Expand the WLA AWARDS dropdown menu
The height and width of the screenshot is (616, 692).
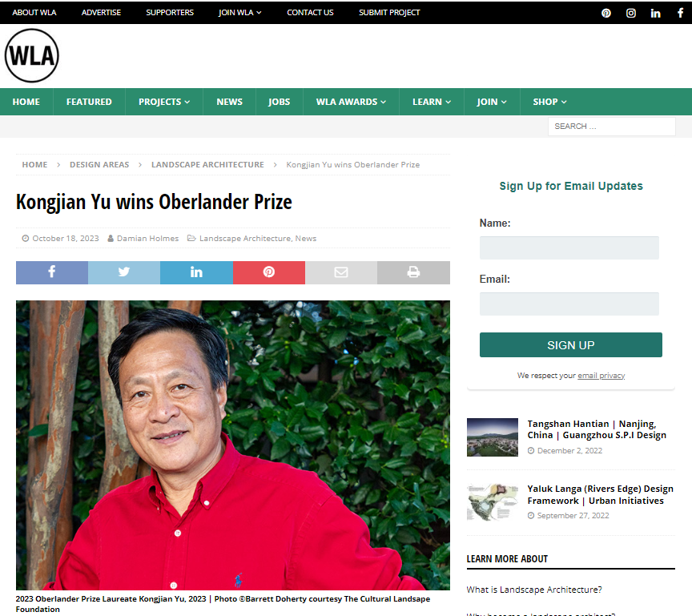point(351,102)
